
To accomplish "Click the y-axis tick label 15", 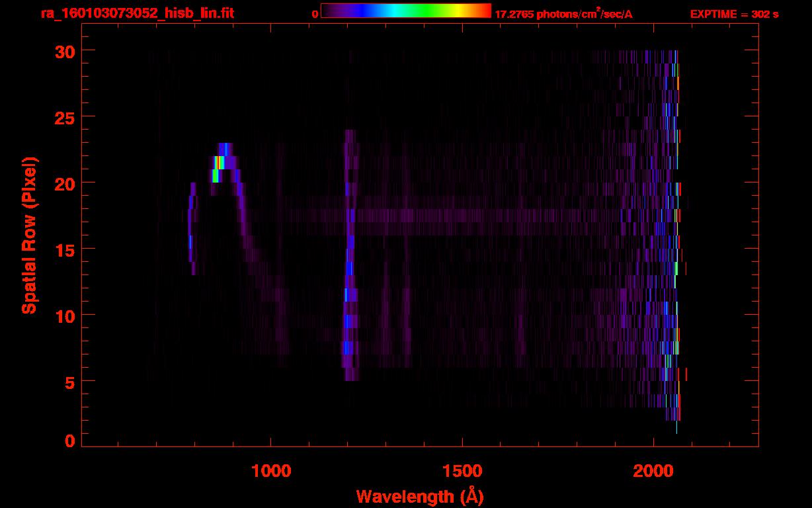I will (65, 249).
